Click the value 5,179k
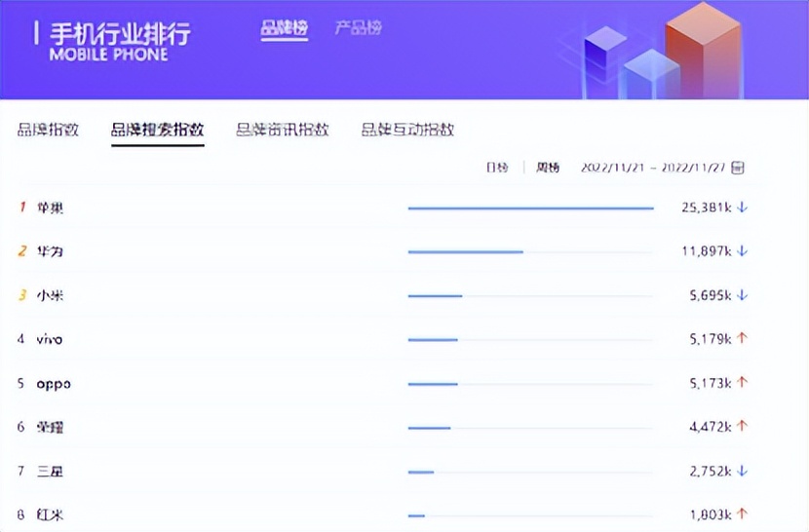 point(711,339)
